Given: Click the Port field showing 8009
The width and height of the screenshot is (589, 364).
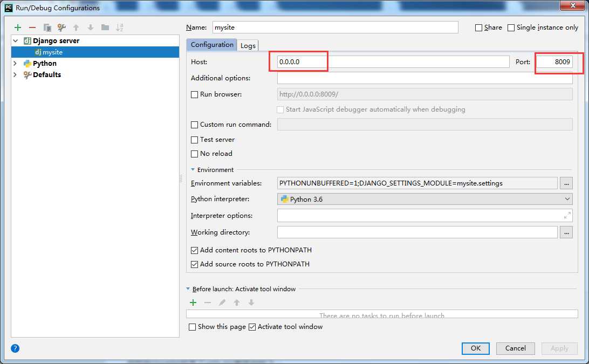Looking at the screenshot, I should coord(554,62).
